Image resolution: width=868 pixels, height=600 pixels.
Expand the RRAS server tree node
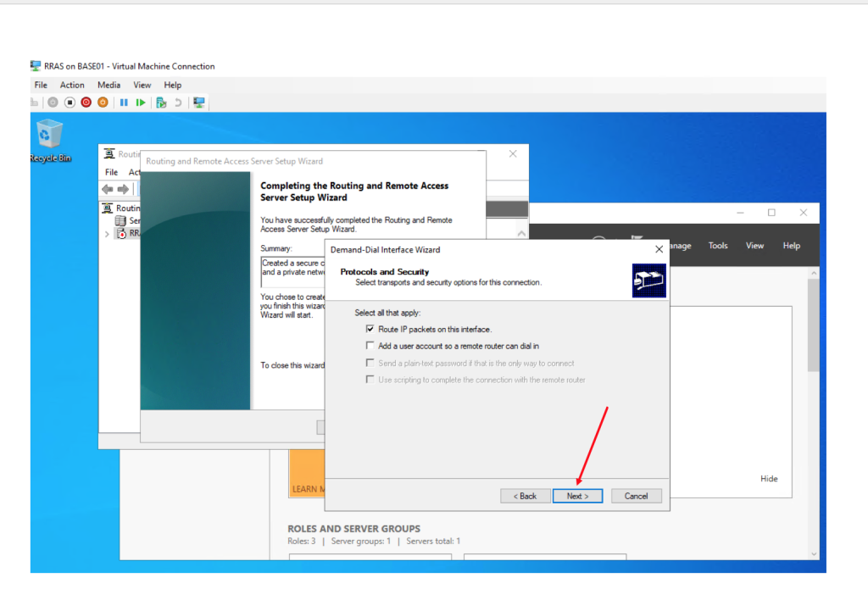(x=107, y=233)
